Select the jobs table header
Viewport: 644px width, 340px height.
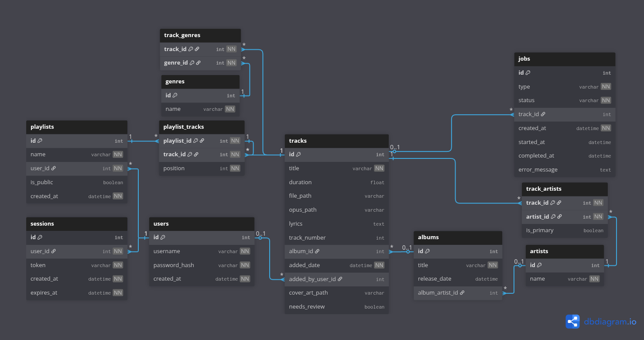pyautogui.click(x=565, y=59)
